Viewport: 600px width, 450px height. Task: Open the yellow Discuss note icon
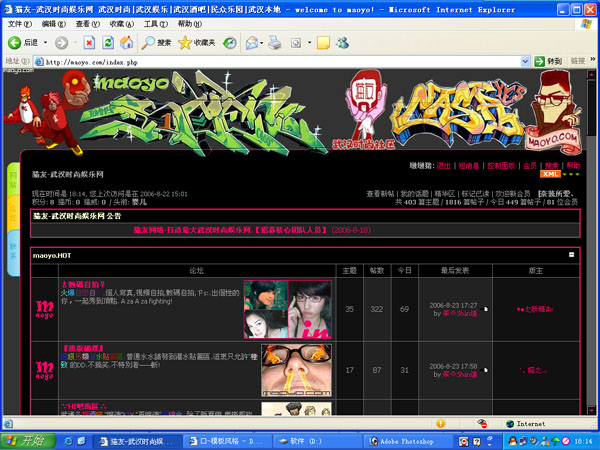(x=323, y=42)
